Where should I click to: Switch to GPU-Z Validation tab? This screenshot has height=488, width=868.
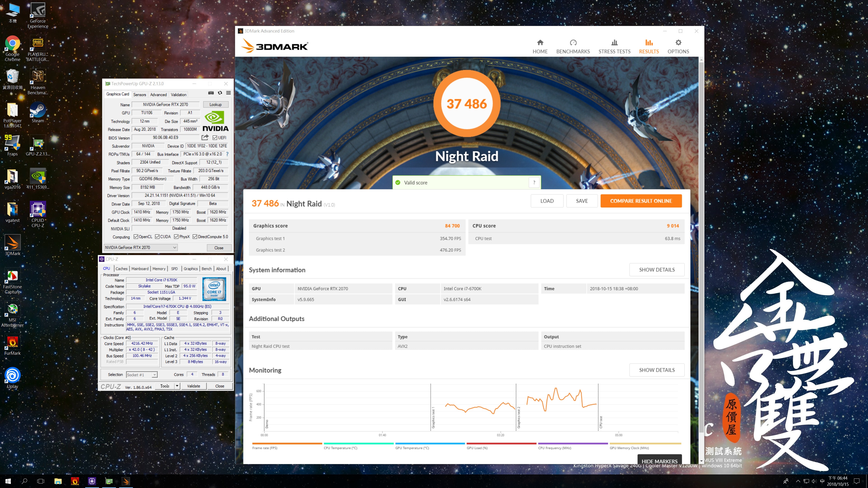tap(178, 95)
